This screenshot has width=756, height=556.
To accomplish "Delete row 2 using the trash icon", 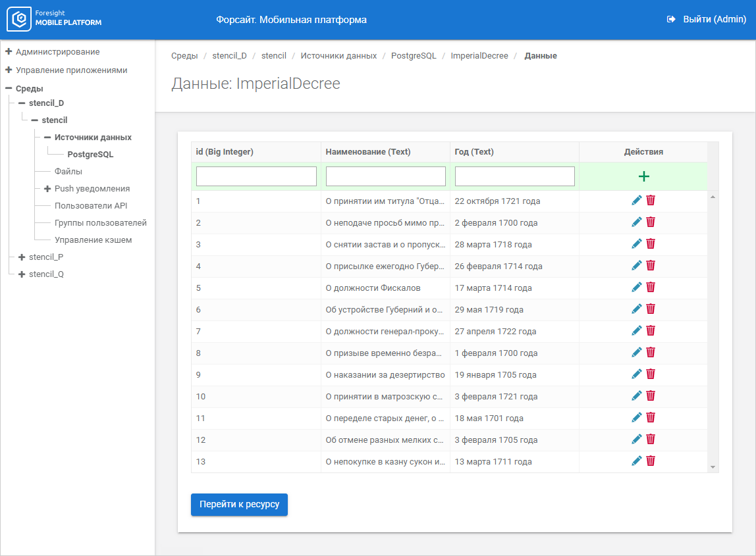I will (651, 222).
